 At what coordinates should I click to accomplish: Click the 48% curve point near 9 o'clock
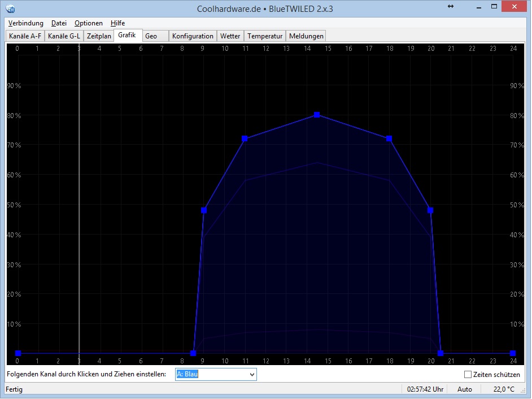click(204, 210)
